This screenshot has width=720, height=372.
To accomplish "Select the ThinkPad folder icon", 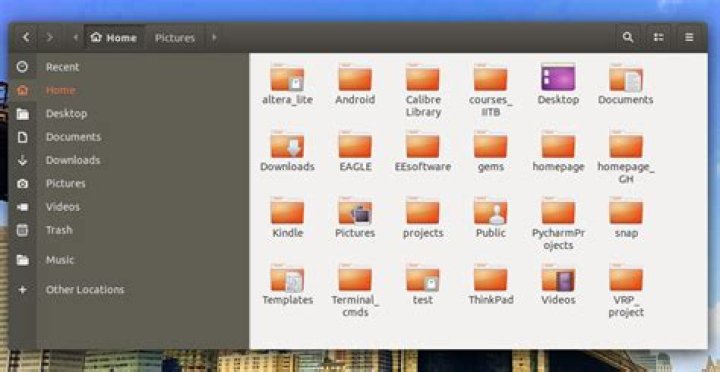I will (490, 278).
